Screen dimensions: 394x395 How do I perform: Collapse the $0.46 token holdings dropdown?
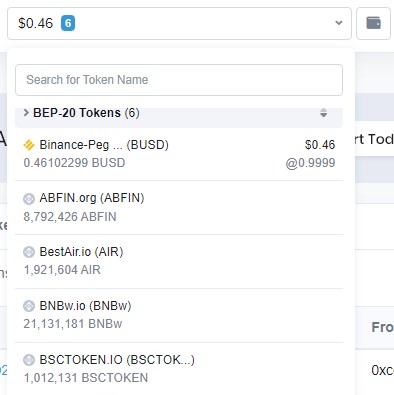179,23
